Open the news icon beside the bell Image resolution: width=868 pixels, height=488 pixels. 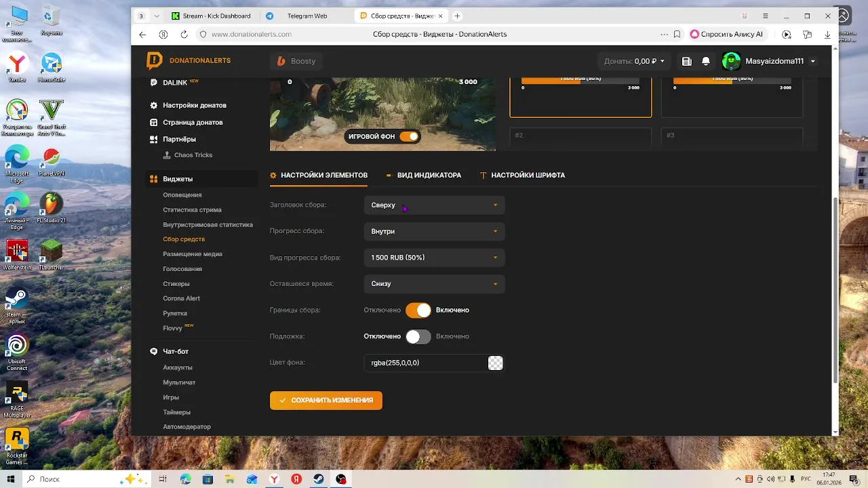click(687, 61)
